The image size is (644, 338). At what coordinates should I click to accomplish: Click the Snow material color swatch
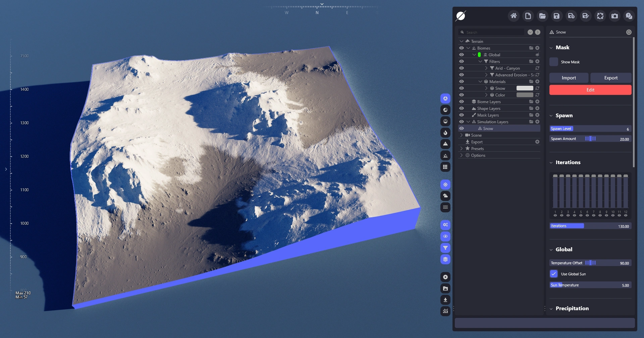525,88
